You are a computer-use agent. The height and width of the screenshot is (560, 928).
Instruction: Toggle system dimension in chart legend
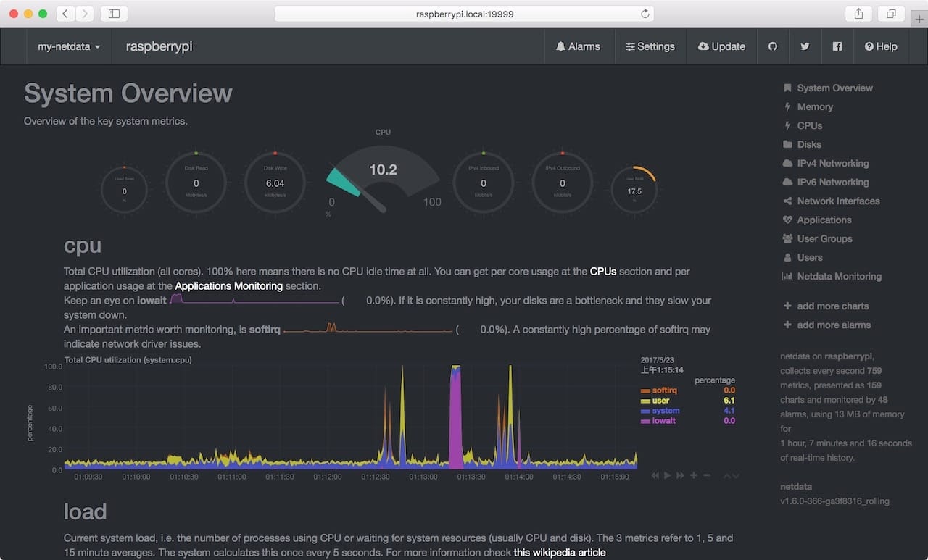pyautogui.click(x=666, y=411)
